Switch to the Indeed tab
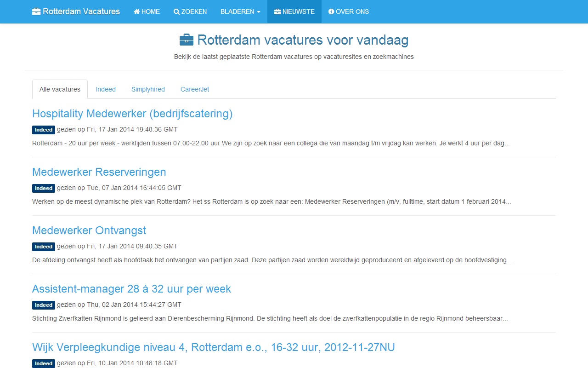Image resolution: width=588 pixels, height=368 pixels. (106, 89)
